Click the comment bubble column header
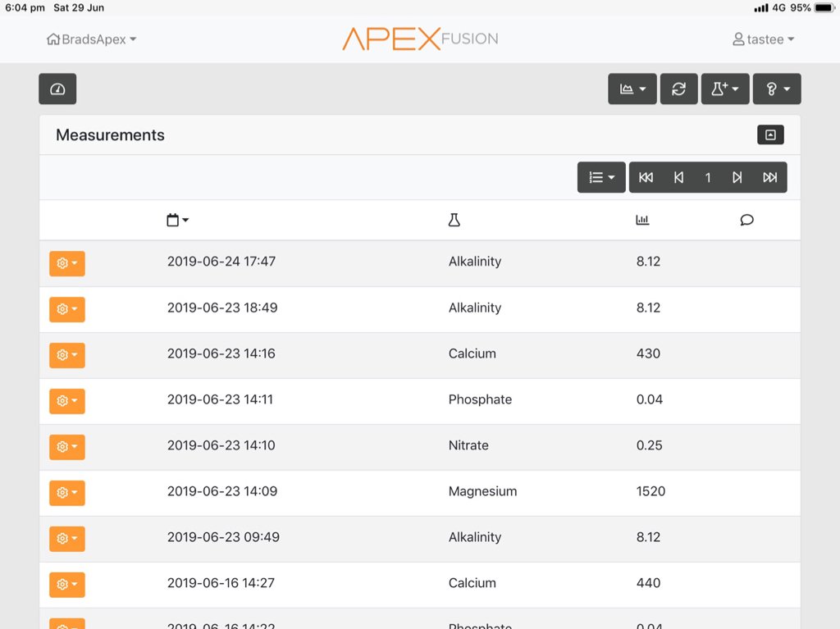Image resolution: width=840 pixels, height=629 pixels. point(746,221)
